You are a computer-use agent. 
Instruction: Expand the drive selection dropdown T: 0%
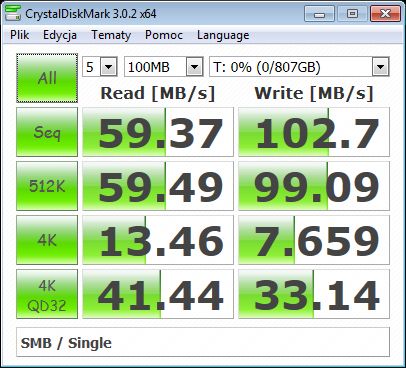point(380,67)
